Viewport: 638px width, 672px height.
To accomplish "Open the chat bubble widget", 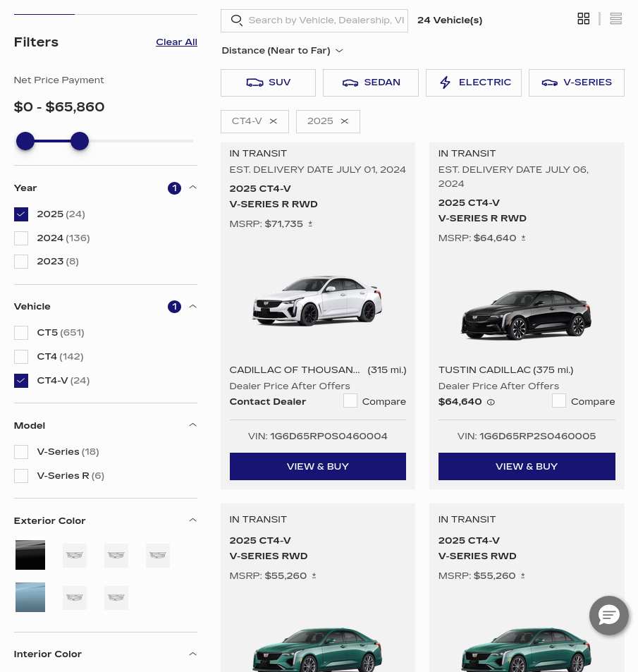I will point(609,616).
